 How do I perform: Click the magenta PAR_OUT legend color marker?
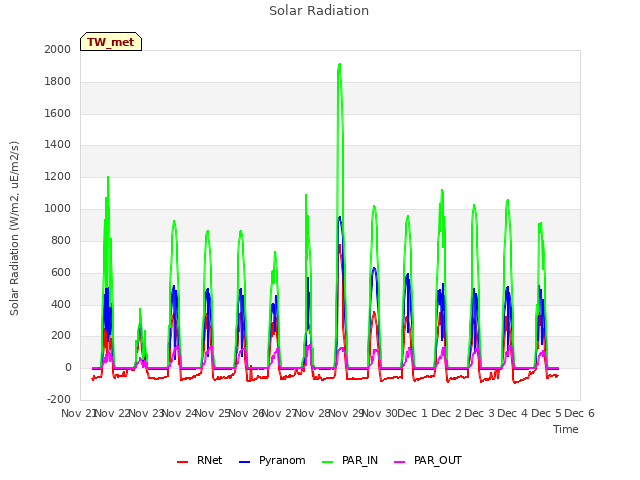click(399, 462)
